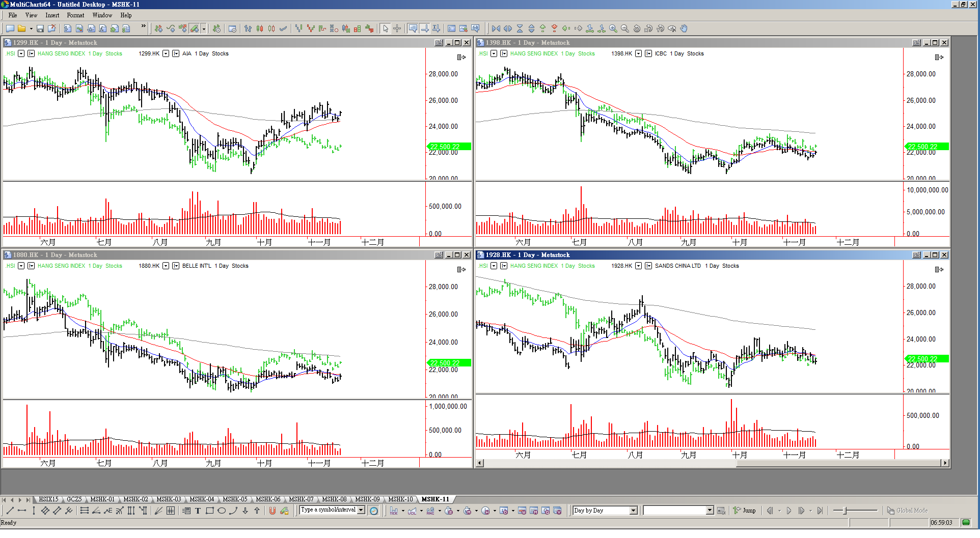The height and width of the screenshot is (538, 980).
Task: Click the zoom in magnifier icon
Action: point(613,29)
